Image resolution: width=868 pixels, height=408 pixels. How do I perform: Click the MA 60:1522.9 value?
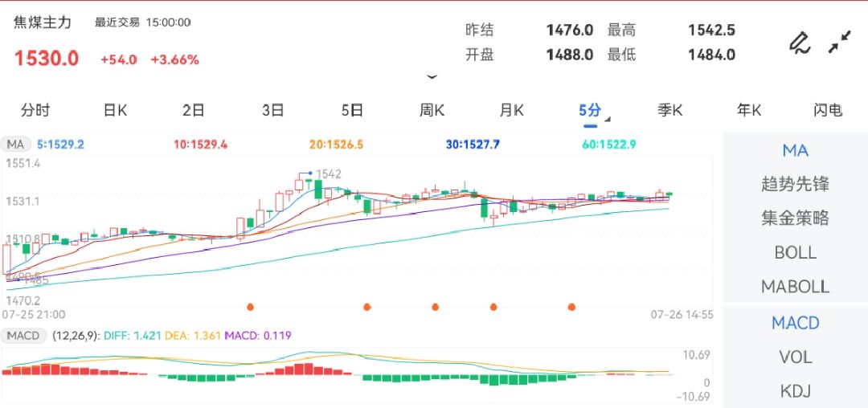[x=609, y=145]
